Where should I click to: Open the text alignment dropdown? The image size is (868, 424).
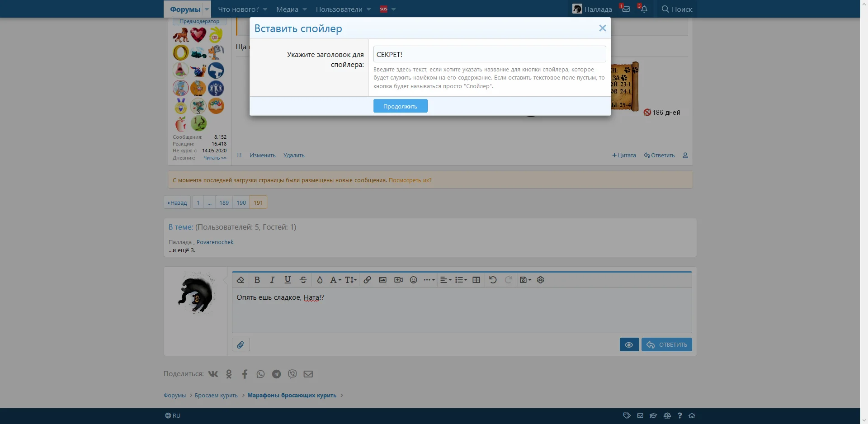pos(446,280)
